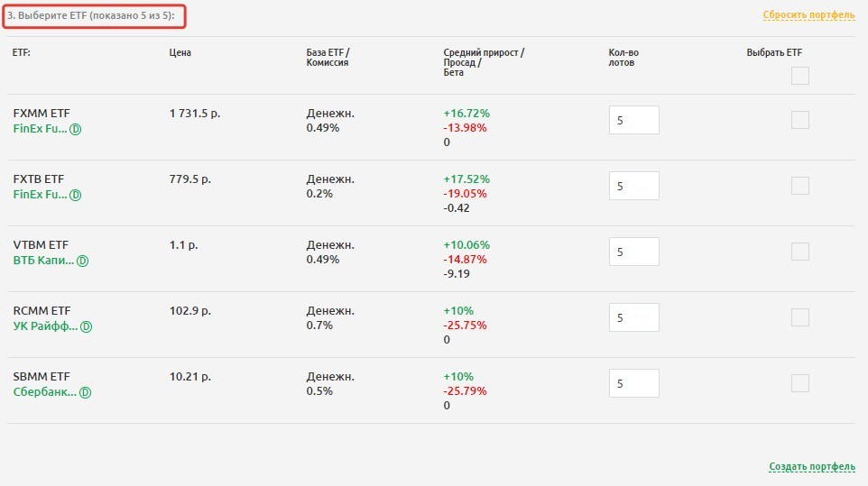Focus the lots quantity field for VTBM
Viewport: 868px width, 486px height.
click(633, 252)
